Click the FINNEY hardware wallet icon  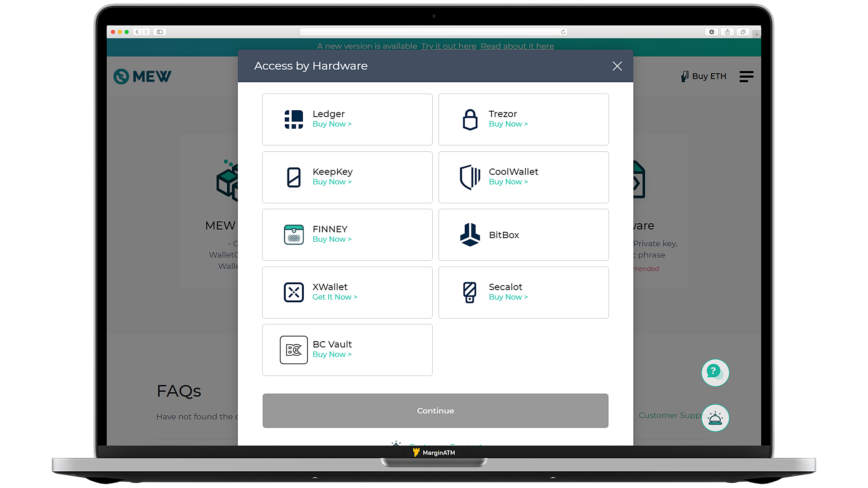click(293, 234)
